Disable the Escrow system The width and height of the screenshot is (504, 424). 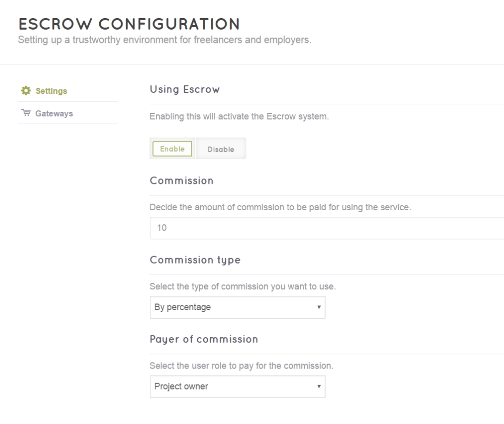point(221,149)
